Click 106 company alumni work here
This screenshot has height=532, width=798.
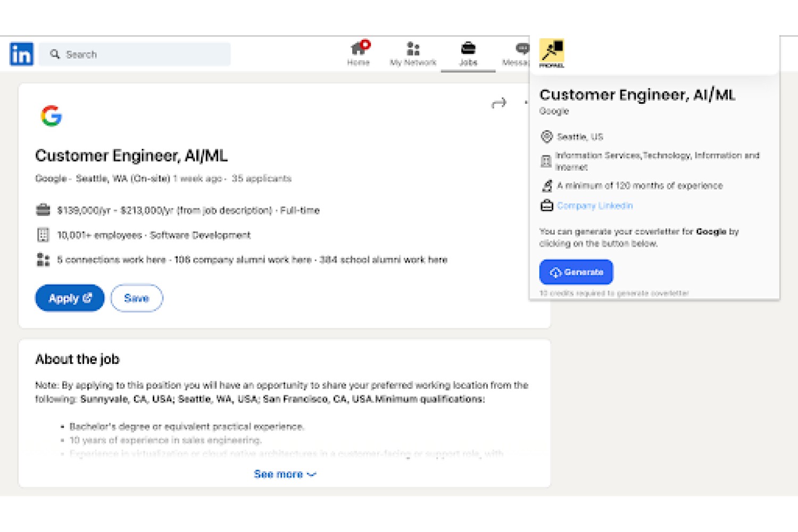(x=243, y=260)
